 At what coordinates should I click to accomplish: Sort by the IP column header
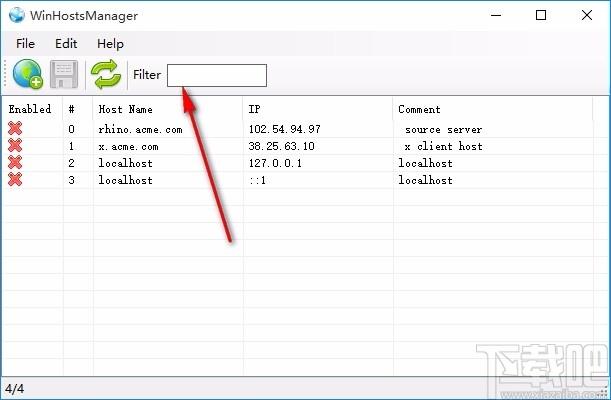pos(254,109)
